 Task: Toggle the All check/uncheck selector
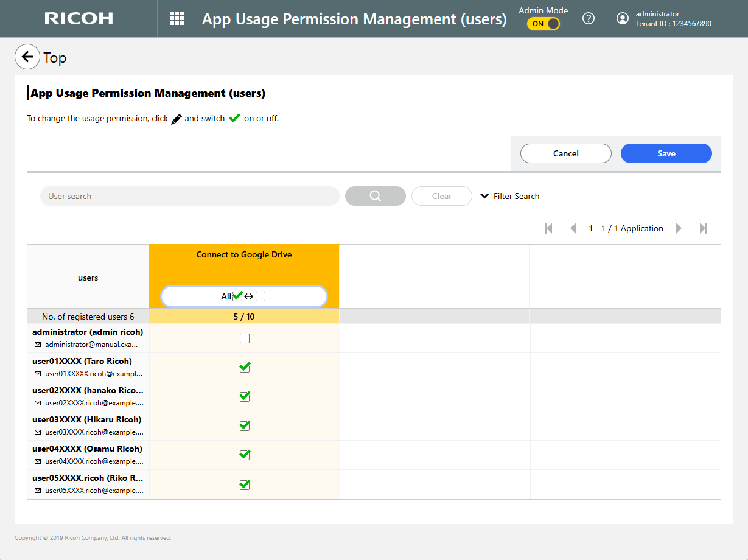(x=244, y=296)
